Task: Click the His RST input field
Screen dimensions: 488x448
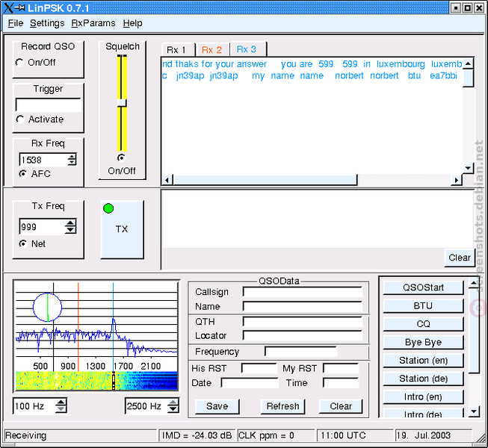Action: [259, 368]
